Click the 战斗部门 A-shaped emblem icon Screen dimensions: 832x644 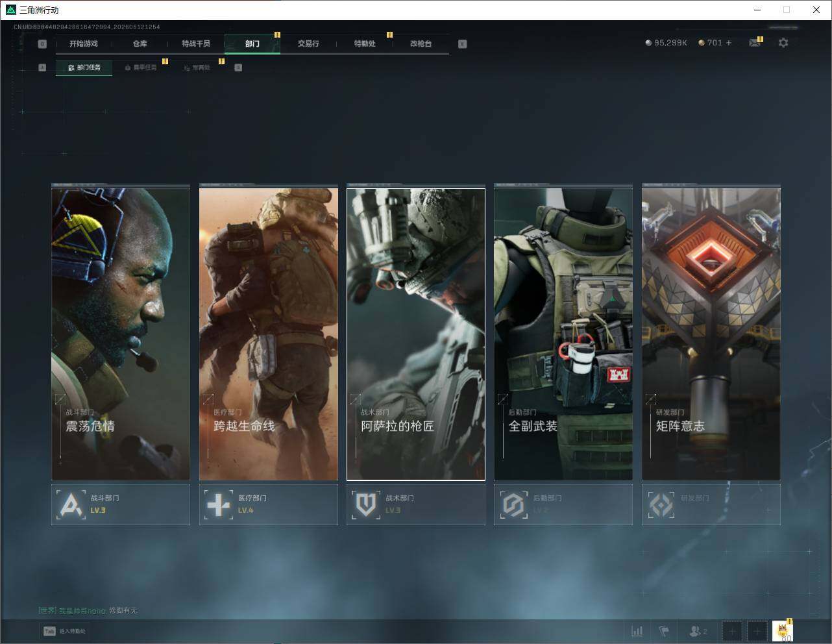[71, 504]
